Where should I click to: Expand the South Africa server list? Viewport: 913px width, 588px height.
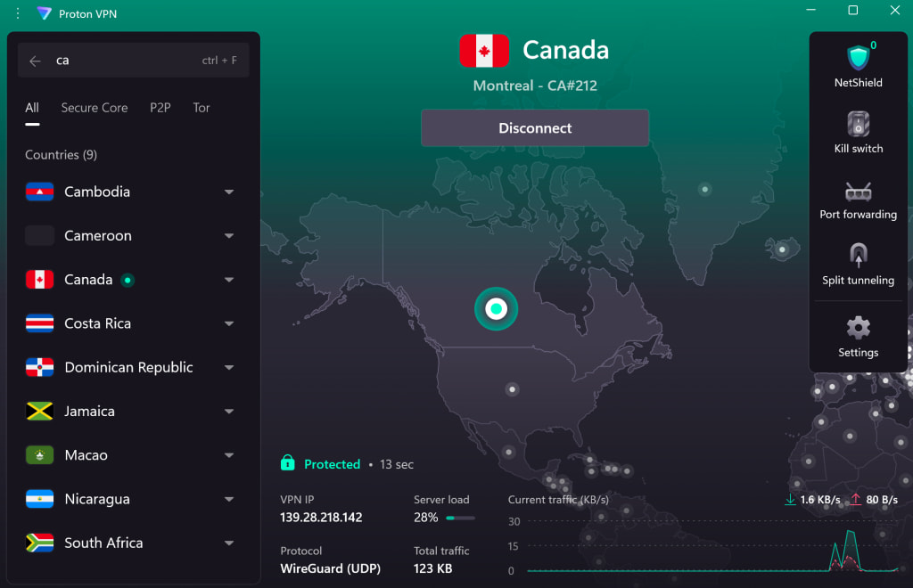coord(229,543)
